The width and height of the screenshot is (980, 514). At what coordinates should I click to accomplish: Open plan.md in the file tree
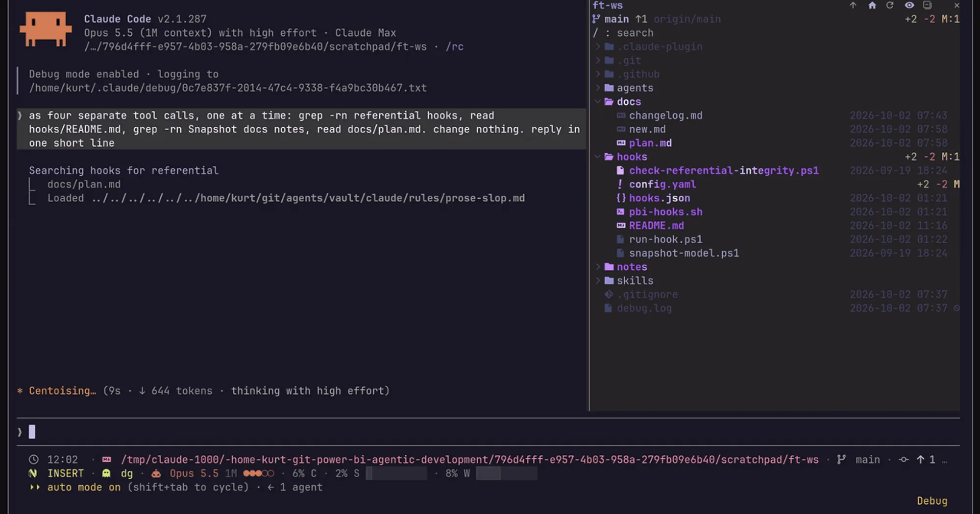[650, 143]
